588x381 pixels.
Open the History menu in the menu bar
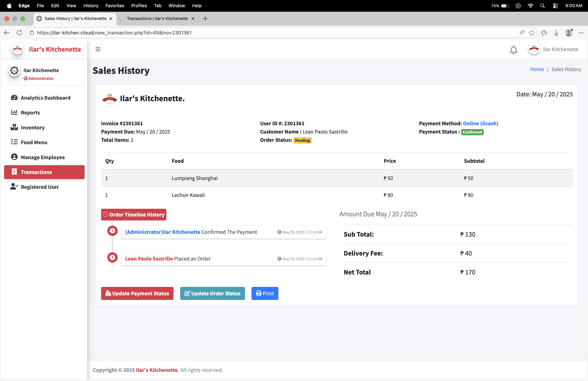coord(91,6)
